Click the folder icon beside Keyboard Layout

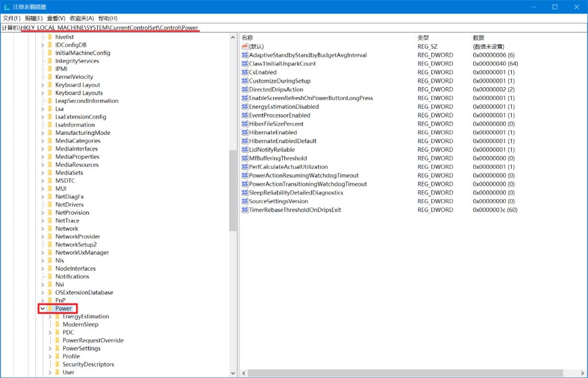pyautogui.click(x=50, y=85)
